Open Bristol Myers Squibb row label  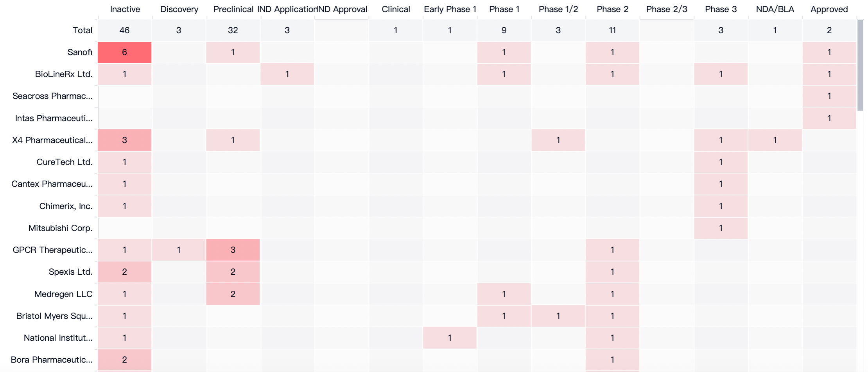pos(54,316)
